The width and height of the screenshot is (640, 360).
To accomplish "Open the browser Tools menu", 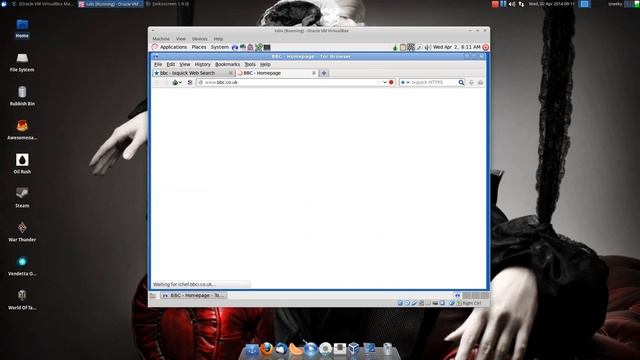I will coord(250,64).
